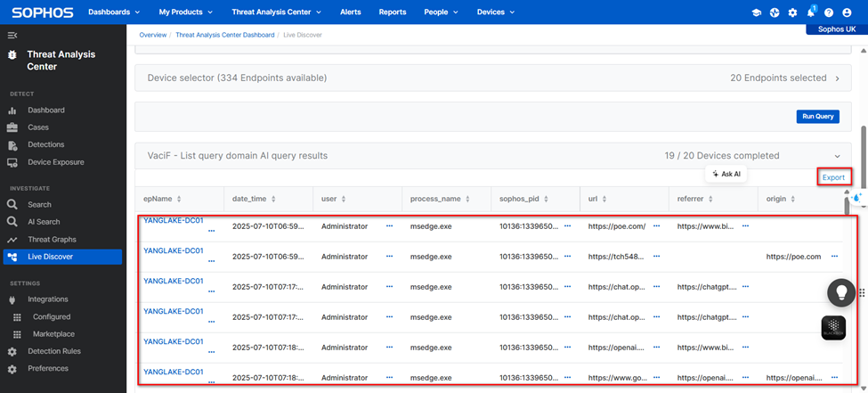Collapse the query results panel chevron
868x393 pixels.
point(837,156)
